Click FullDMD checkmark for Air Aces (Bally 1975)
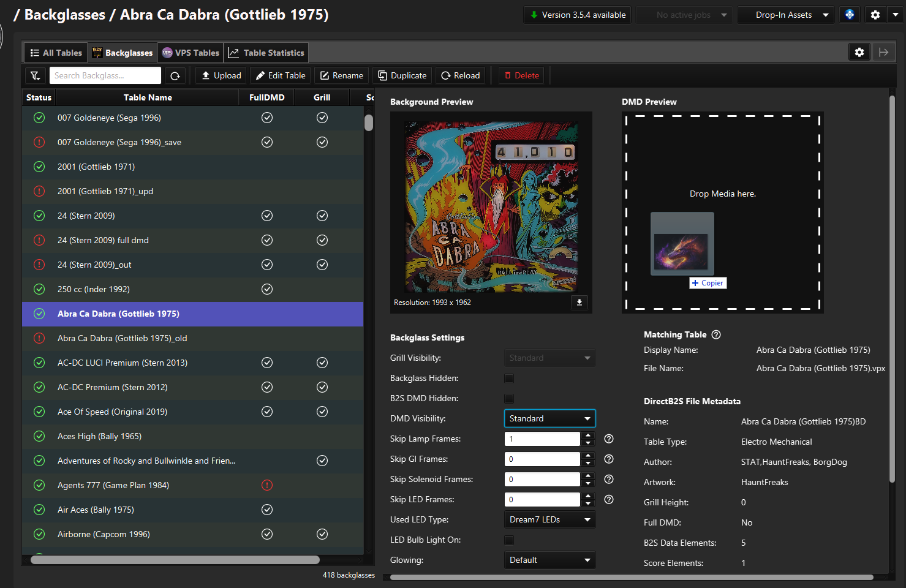 coord(267,510)
